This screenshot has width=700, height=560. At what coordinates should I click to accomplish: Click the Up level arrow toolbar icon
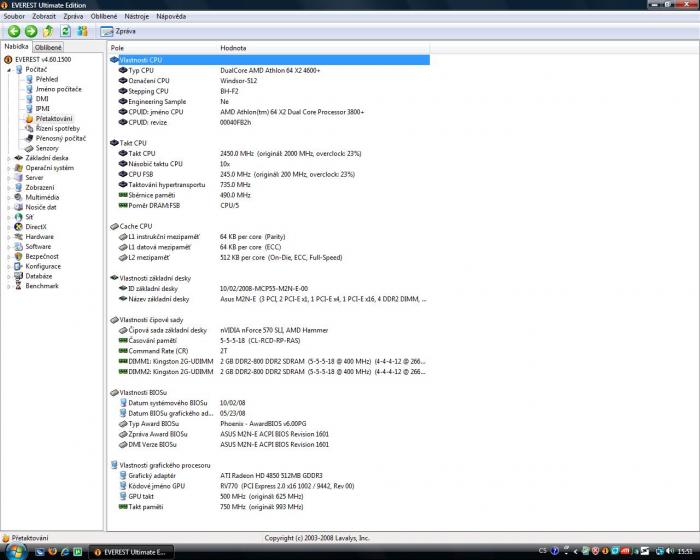click(48, 32)
